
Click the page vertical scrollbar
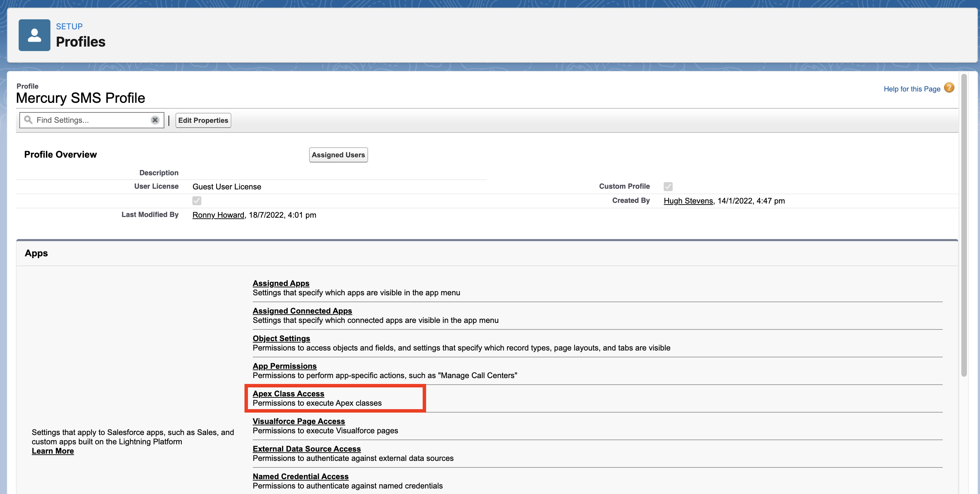(964, 225)
